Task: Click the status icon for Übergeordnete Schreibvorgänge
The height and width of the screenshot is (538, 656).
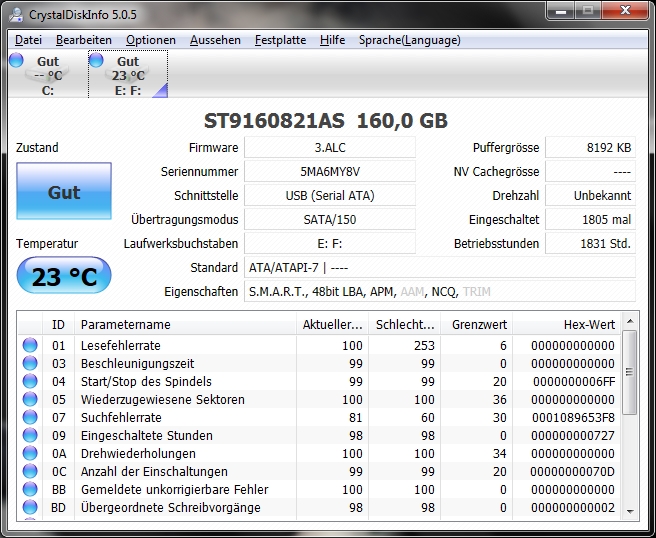Action: tap(30, 507)
